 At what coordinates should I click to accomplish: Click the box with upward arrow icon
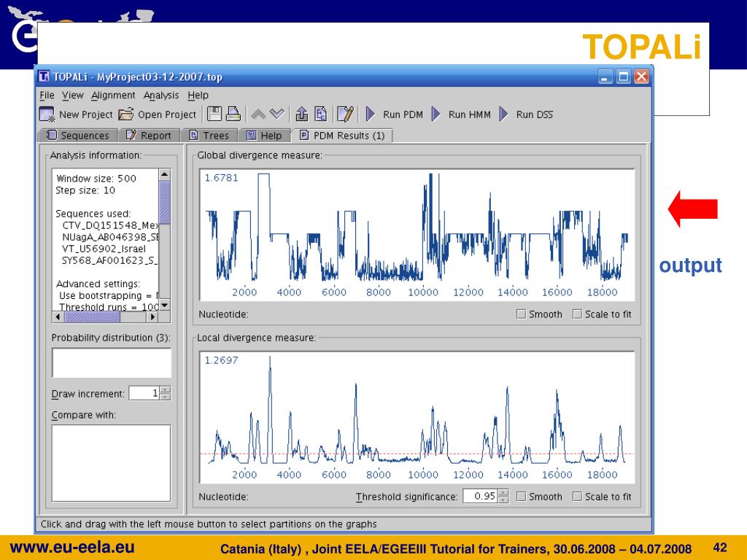[x=301, y=114]
